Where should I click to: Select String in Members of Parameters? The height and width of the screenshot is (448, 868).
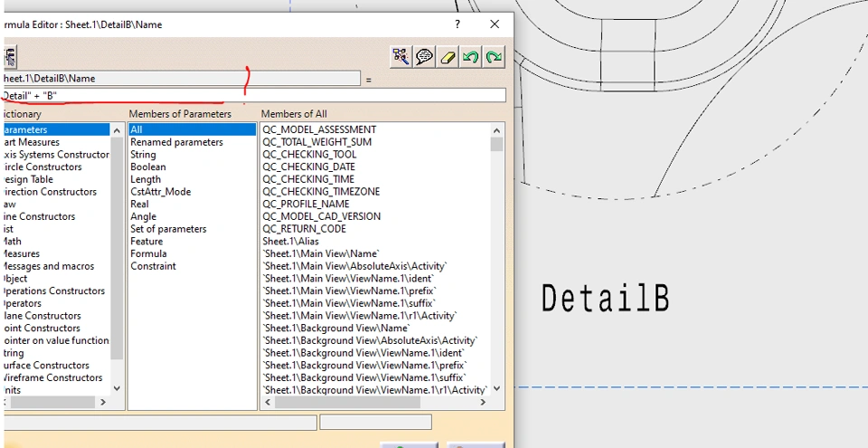pyautogui.click(x=143, y=155)
